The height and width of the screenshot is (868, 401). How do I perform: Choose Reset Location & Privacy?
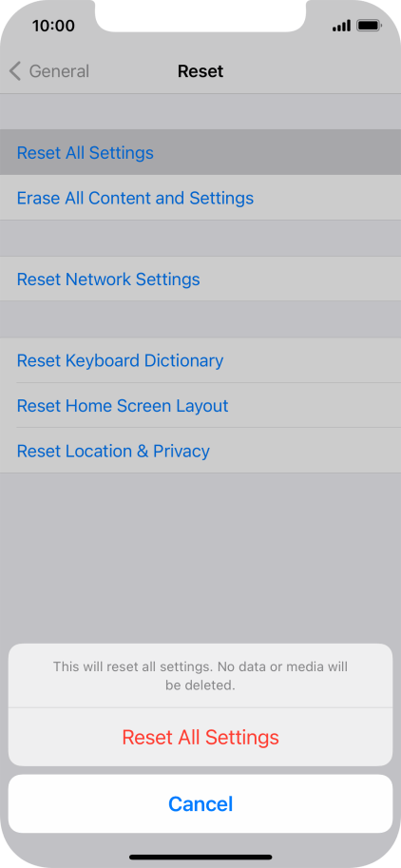pyautogui.click(x=200, y=451)
